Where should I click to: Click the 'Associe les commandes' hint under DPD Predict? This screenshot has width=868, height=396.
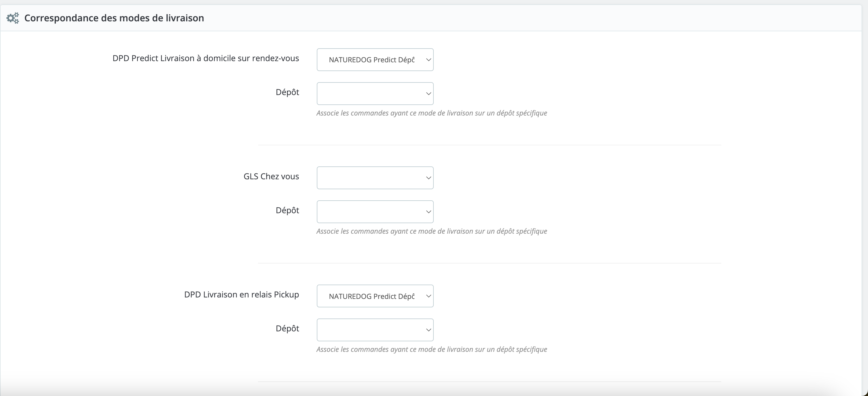coord(432,113)
